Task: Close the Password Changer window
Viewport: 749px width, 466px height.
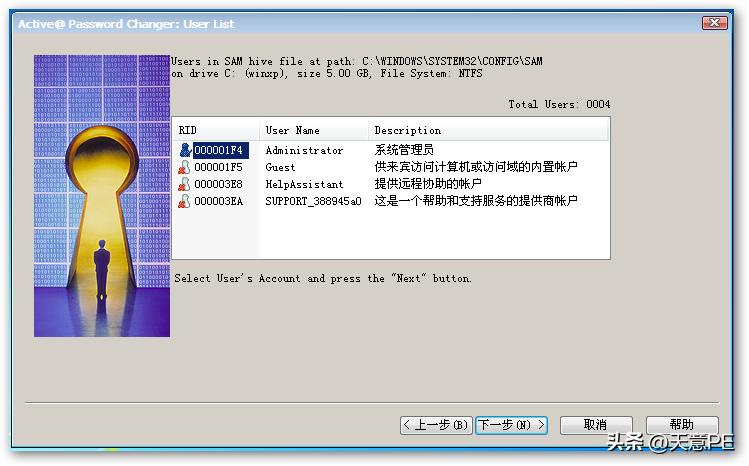Action: click(715, 22)
